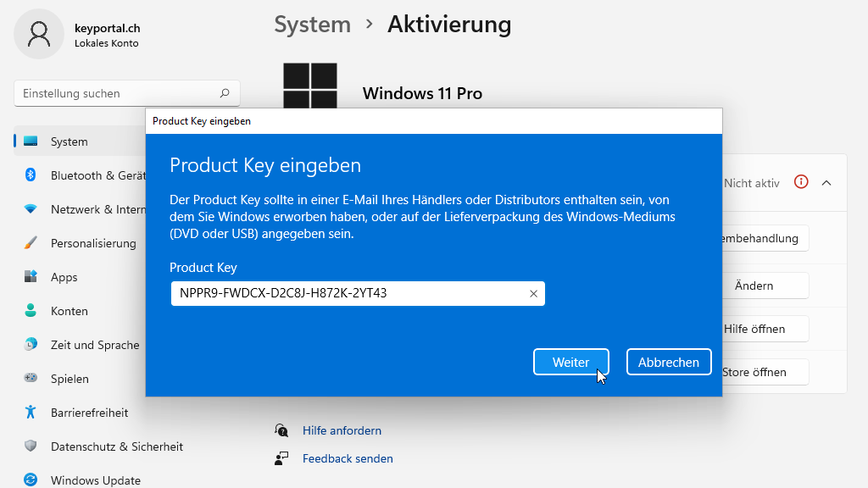Click the Einstellung suchen search box
Viewport: 868px width, 488px height.
[119, 93]
